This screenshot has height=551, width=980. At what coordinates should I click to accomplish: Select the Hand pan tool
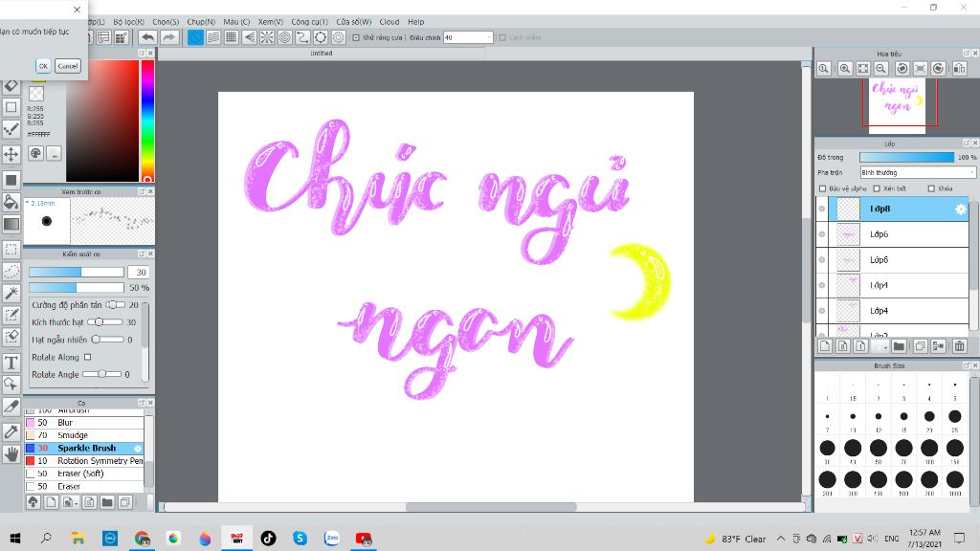tap(11, 454)
